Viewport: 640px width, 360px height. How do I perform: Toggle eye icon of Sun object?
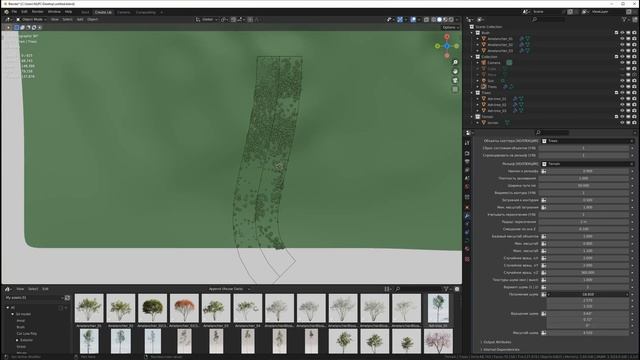point(622,81)
